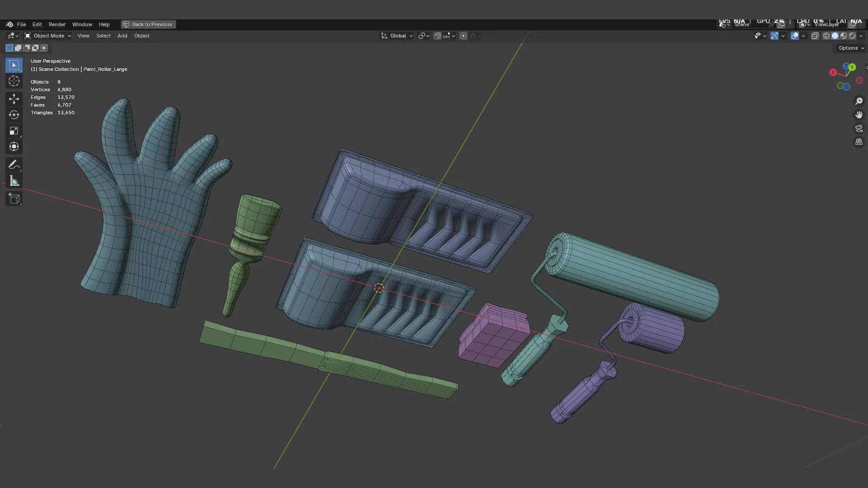
Task: Open Global transform orientation dropdown
Action: pyautogui.click(x=397, y=36)
